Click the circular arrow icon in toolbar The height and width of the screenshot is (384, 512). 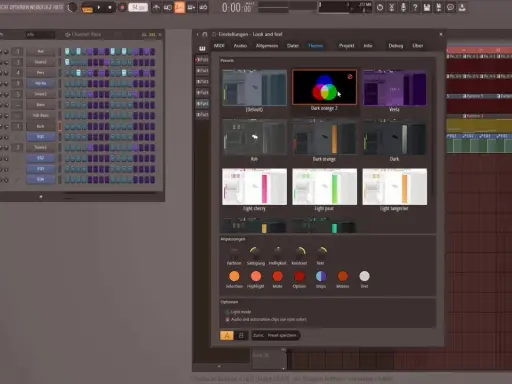click(x=380, y=7)
